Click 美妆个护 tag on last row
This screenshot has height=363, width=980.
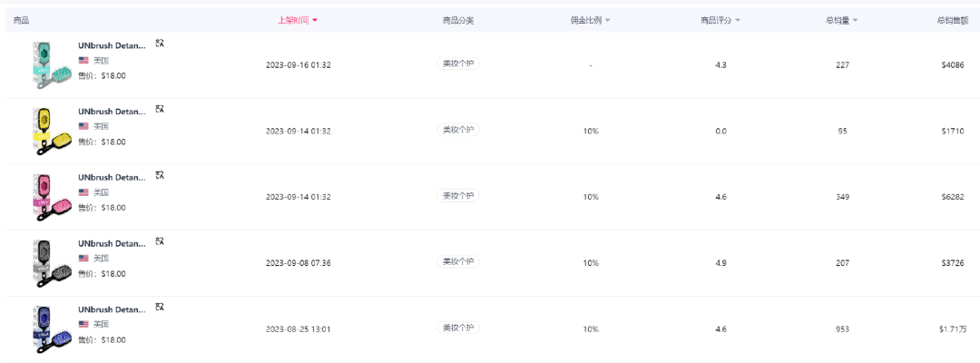(x=458, y=328)
